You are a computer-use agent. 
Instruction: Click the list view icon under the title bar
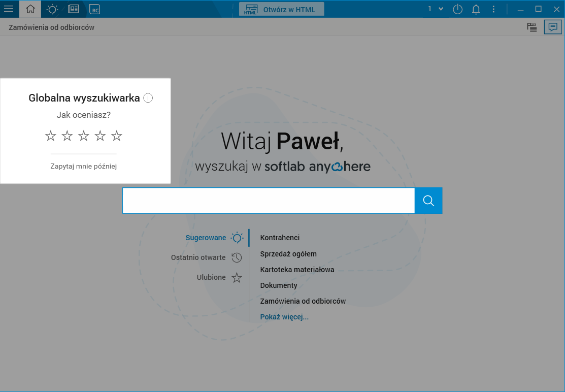click(x=532, y=27)
